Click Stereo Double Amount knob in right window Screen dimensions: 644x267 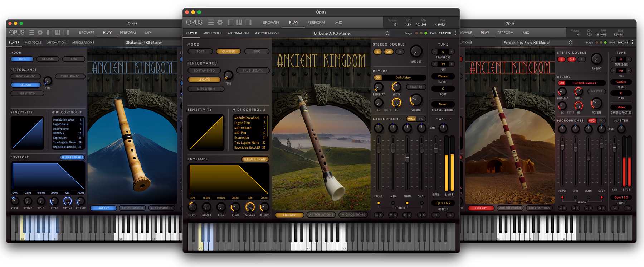596,59
